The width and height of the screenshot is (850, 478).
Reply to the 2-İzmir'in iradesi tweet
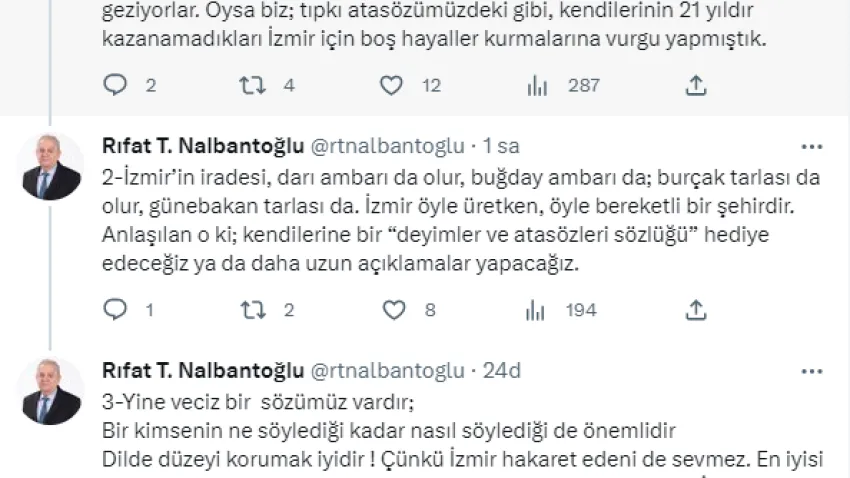pos(116,310)
